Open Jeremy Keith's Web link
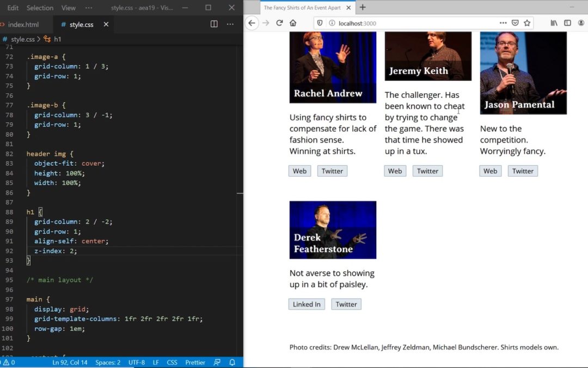588x368 pixels. (x=395, y=171)
